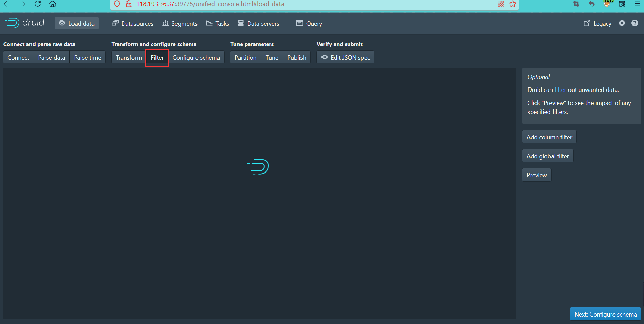Open the Partition step
The image size is (644, 324).
tap(246, 57)
